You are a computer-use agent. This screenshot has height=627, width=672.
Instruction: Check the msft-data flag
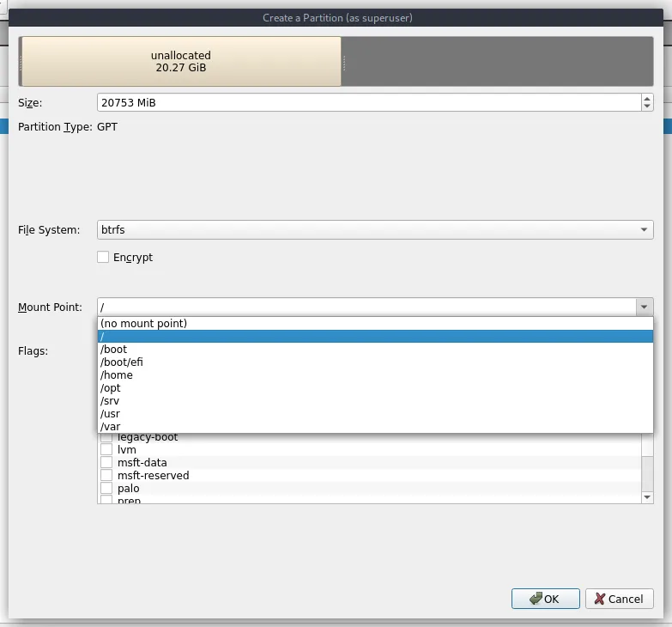click(106, 462)
